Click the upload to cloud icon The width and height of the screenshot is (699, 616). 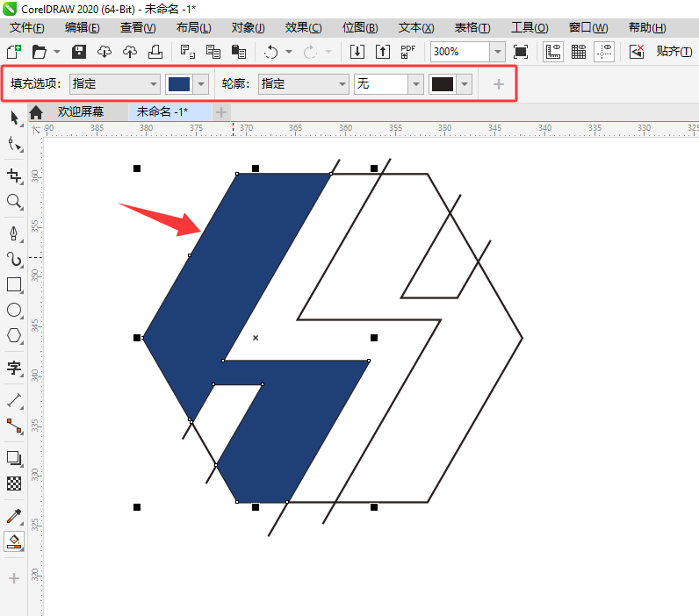tap(130, 52)
